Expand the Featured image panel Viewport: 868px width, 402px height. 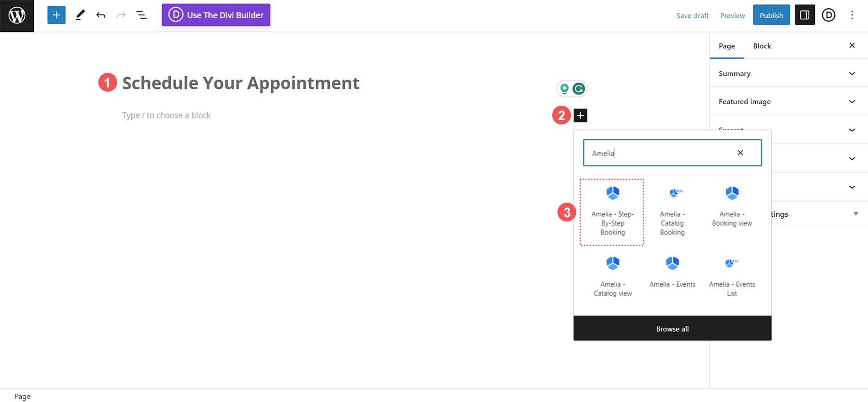tap(788, 101)
